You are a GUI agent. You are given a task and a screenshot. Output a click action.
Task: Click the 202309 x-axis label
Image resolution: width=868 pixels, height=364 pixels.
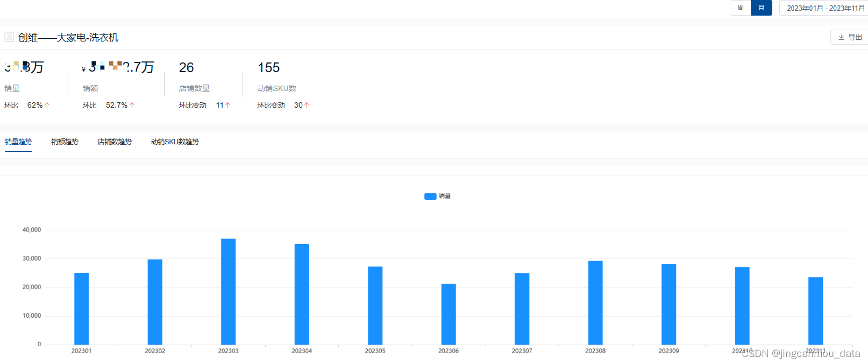pos(669,351)
